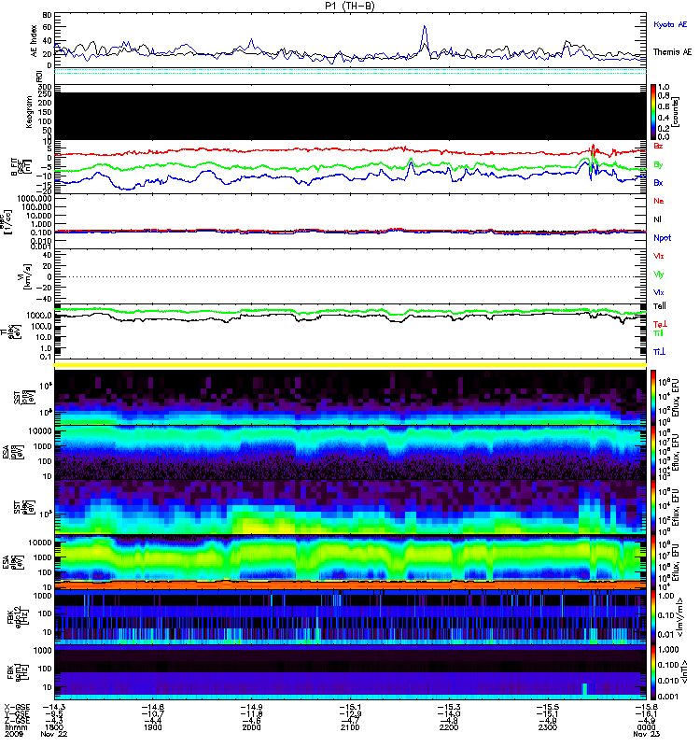Image resolution: width=700 pixels, height=747 pixels.
Task: Click the 0000 time axis label
Action: [x=646, y=727]
